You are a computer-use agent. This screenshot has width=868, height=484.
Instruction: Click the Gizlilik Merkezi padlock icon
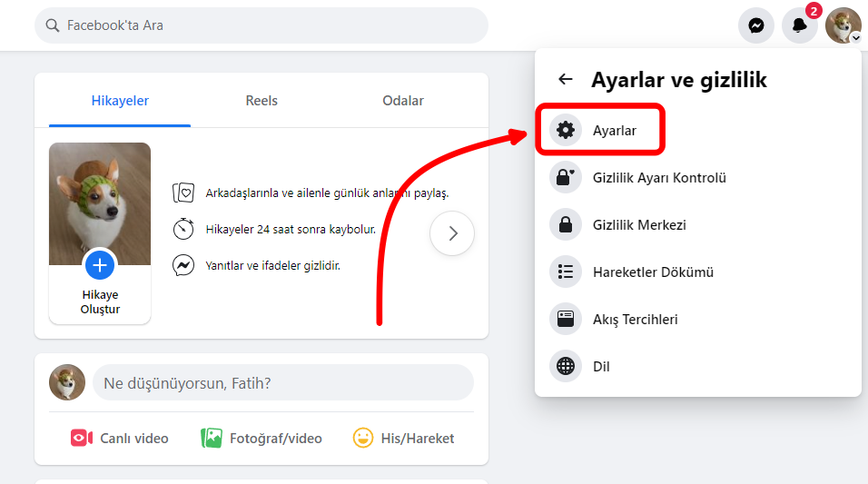pos(566,225)
